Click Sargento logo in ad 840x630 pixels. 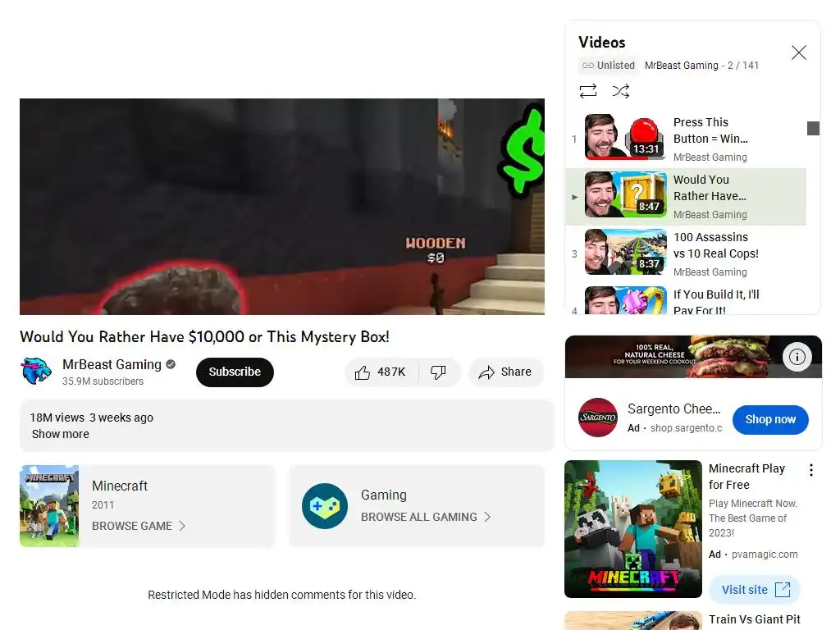[x=598, y=418]
